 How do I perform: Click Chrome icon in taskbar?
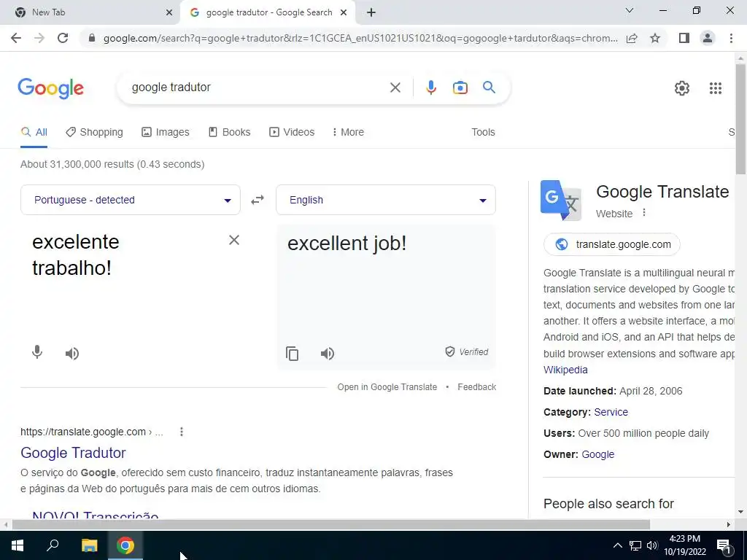pyautogui.click(x=125, y=545)
